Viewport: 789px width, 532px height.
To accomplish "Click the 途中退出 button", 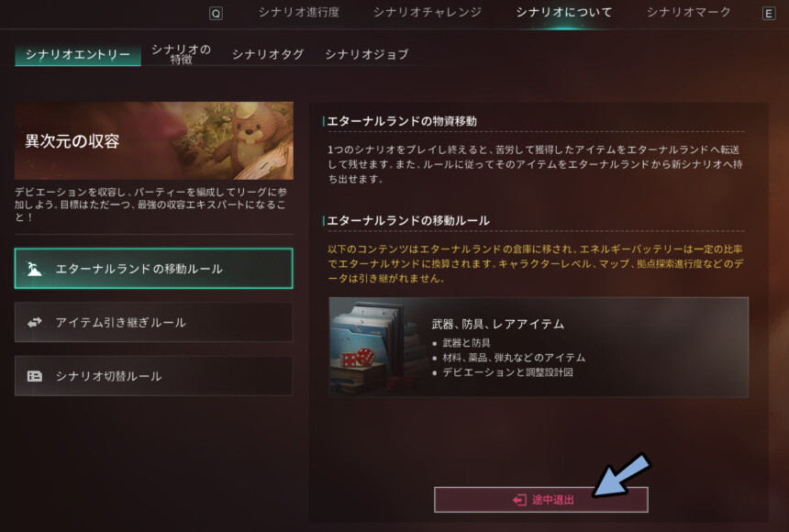I will (541, 500).
